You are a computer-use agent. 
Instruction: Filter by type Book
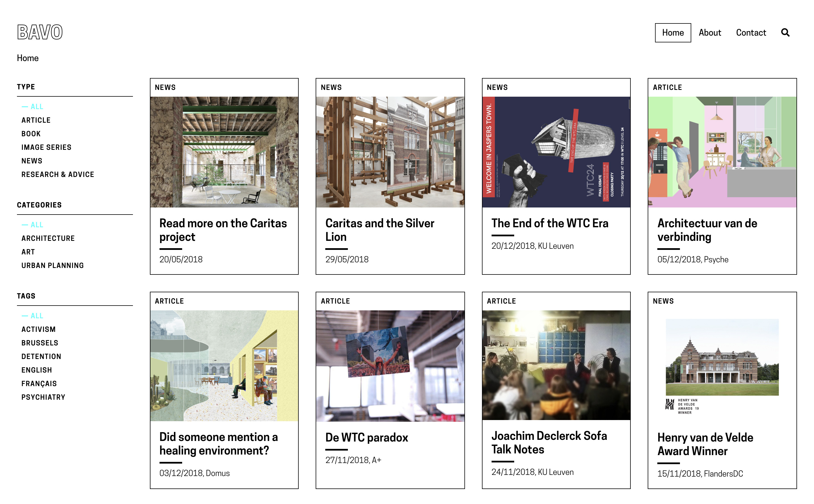(31, 134)
